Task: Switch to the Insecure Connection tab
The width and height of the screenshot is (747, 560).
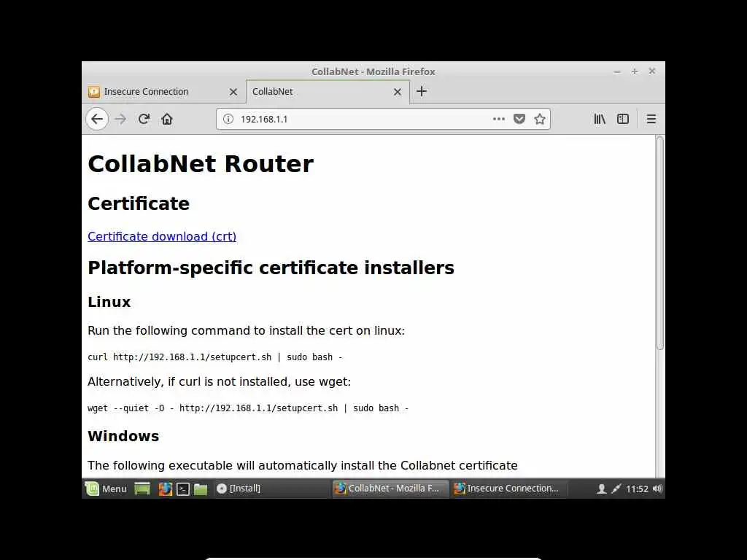Action: (x=164, y=91)
